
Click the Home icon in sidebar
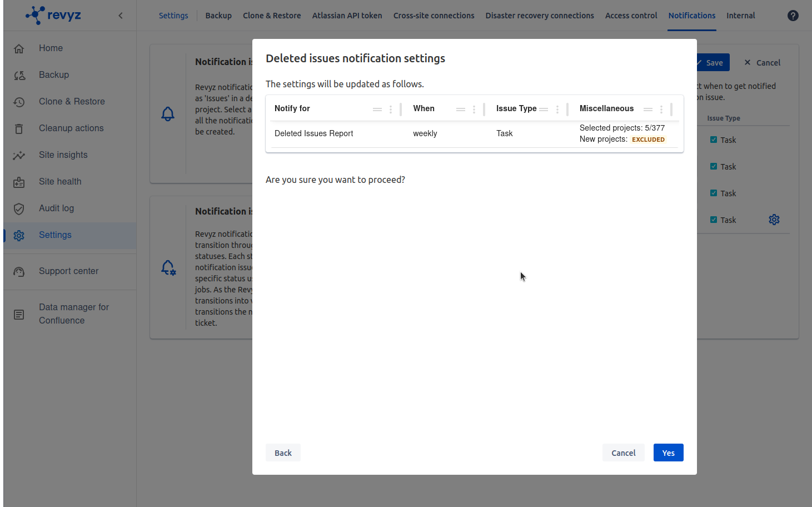[19, 49]
